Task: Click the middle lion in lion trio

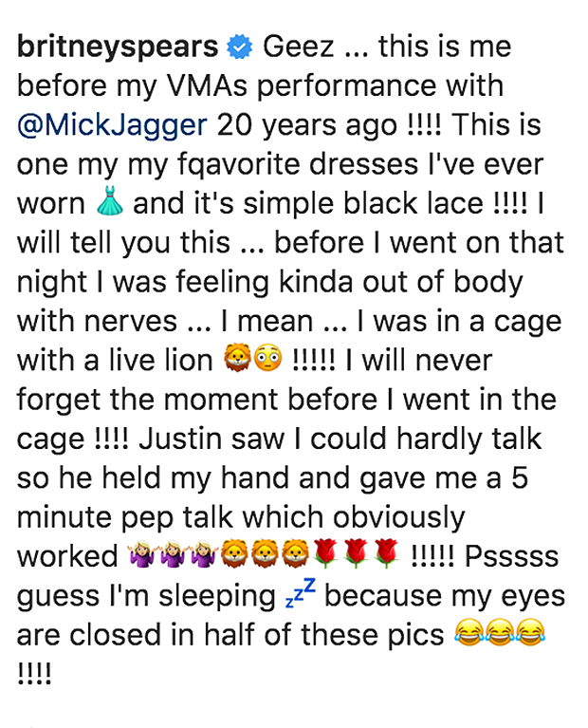Action: [x=266, y=554]
